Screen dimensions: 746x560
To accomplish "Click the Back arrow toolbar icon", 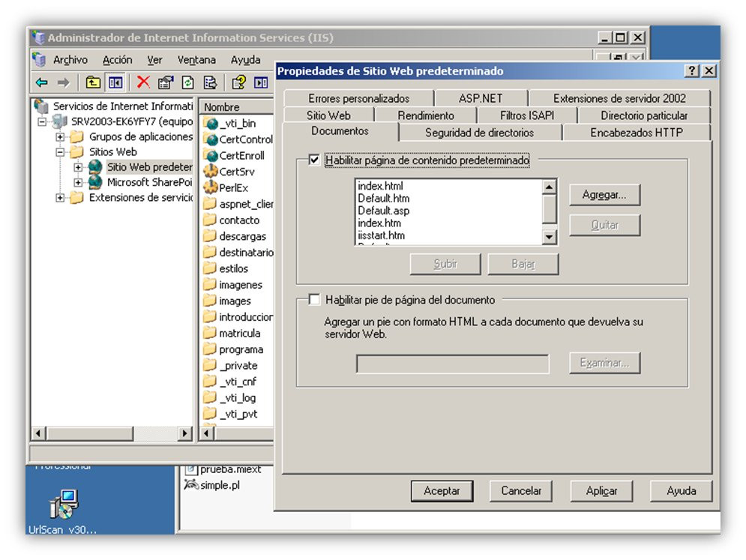I will tap(42, 82).
